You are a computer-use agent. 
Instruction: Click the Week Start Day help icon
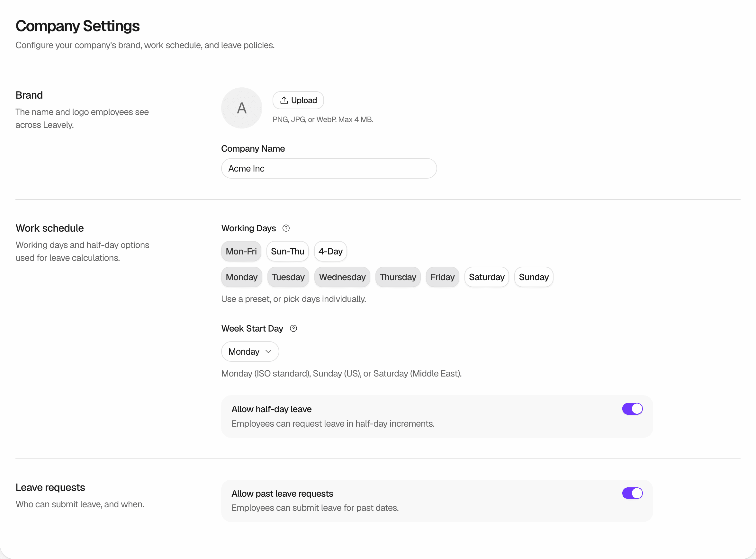tap(293, 328)
